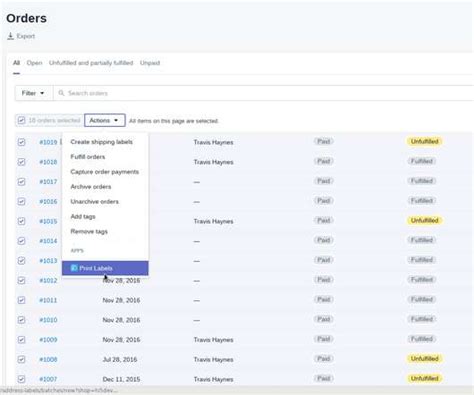Viewport: 474px width, 395px height.
Task: Open order #1011 link
Action: tap(48, 300)
